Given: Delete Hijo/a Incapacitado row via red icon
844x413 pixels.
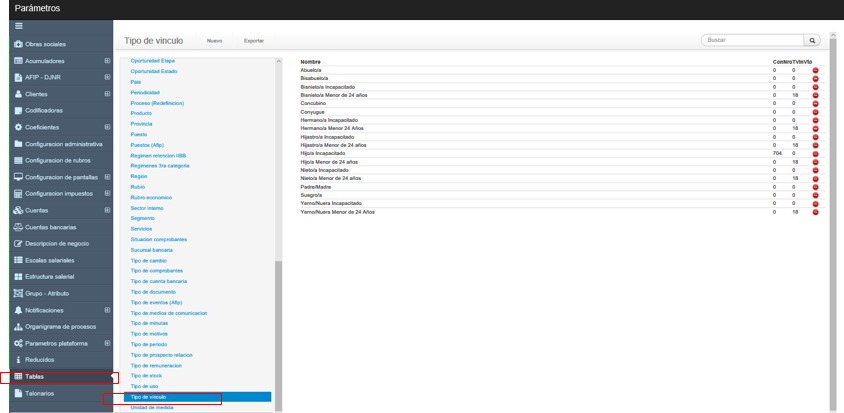Looking at the screenshot, I should click(815, 153).
